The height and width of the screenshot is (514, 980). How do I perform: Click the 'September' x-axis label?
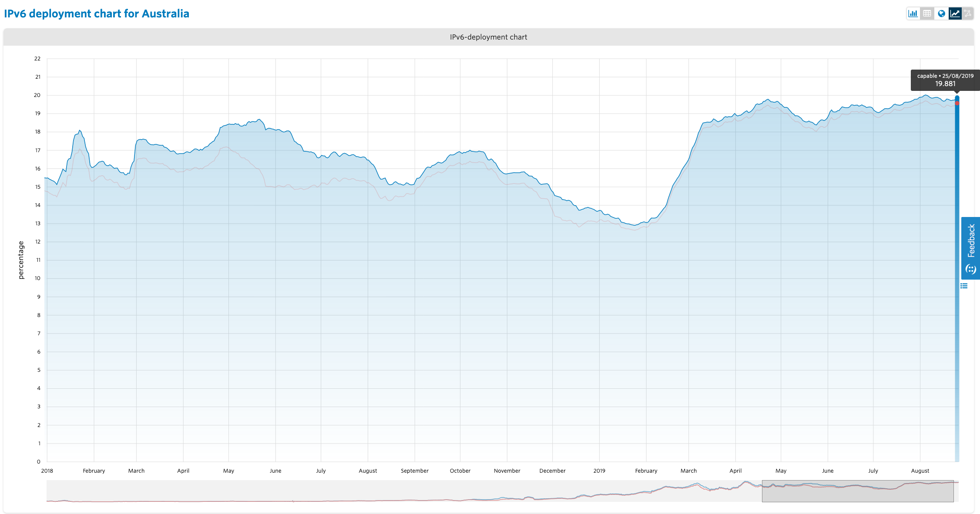tap(415, 471)
